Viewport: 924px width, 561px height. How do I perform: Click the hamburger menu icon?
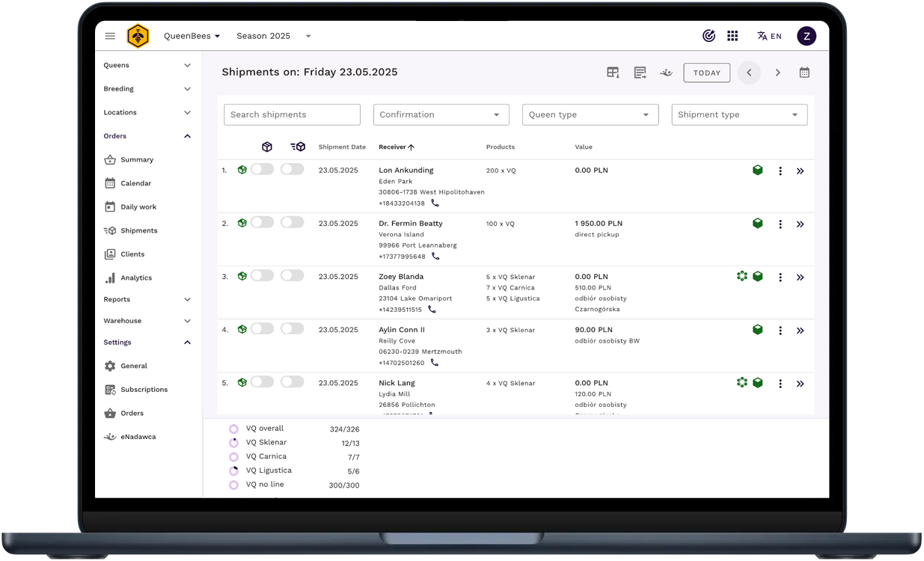(x=110, y=36)
